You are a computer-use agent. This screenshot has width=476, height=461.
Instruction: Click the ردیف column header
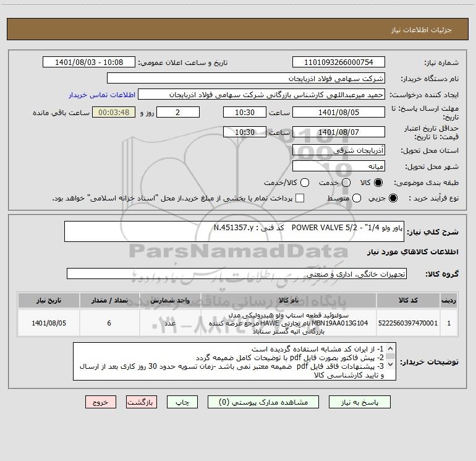pyautogui.click(x=449, y=300)
